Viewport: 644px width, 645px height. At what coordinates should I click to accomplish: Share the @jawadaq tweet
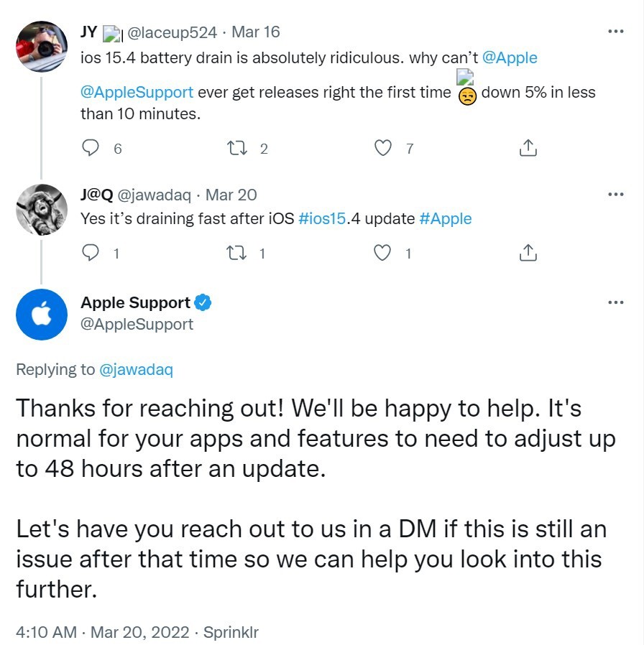[x=528, y=253]
